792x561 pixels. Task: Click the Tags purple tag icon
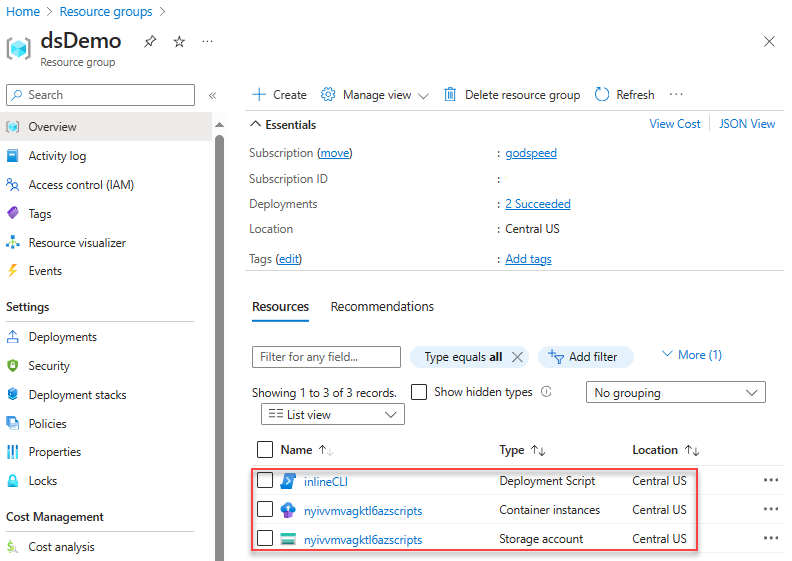point(13,213)
